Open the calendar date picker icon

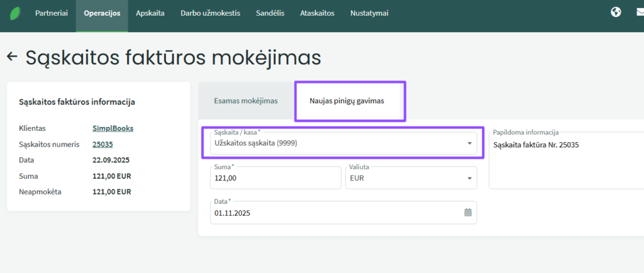[x=468, y=213]
